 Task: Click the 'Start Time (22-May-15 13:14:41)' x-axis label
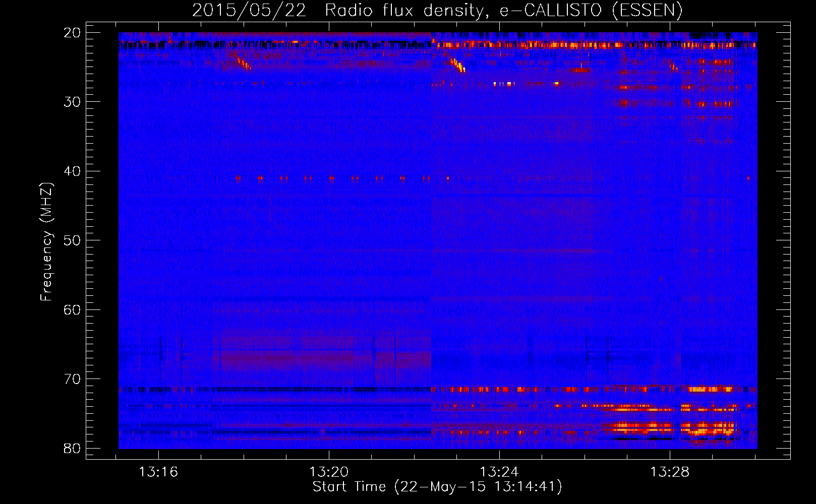[437, 487]
